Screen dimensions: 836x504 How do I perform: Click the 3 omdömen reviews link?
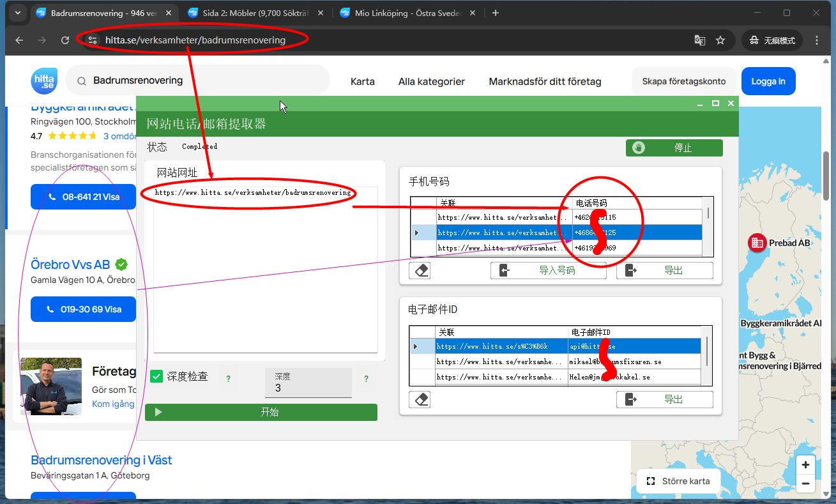pyautogui.click(x=120, y=136)
